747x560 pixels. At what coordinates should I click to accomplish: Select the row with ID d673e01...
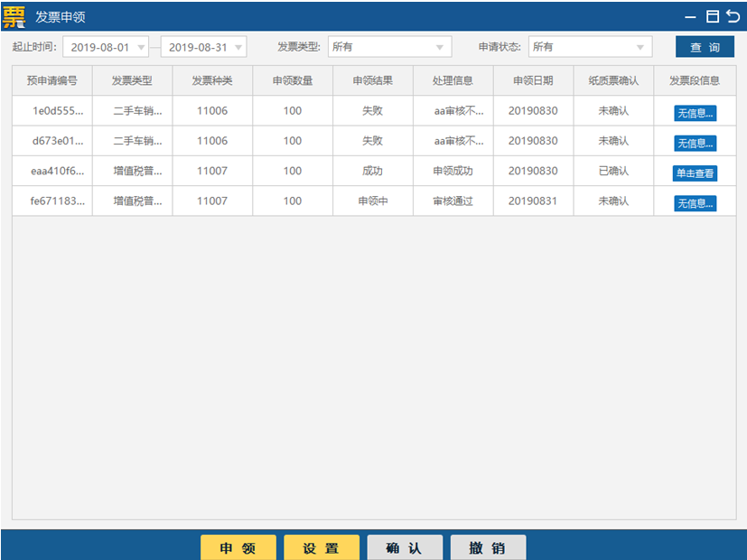[x=374, y=141]
